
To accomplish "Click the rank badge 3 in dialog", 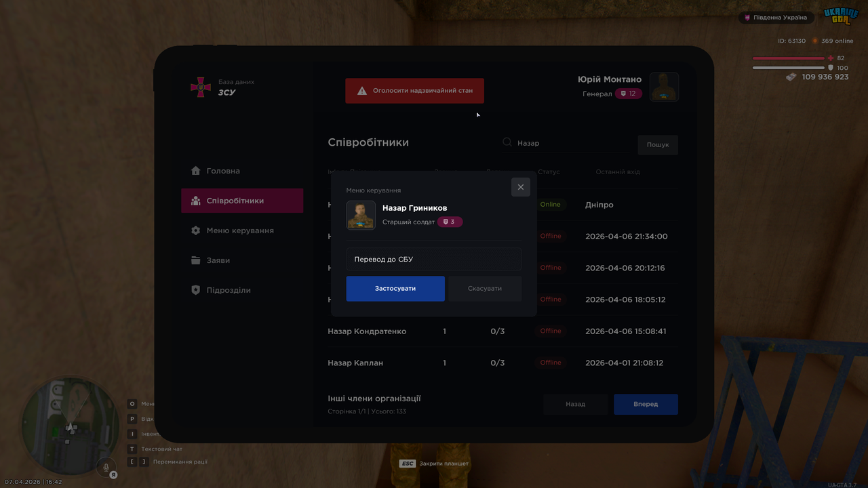I will [450, 222].
